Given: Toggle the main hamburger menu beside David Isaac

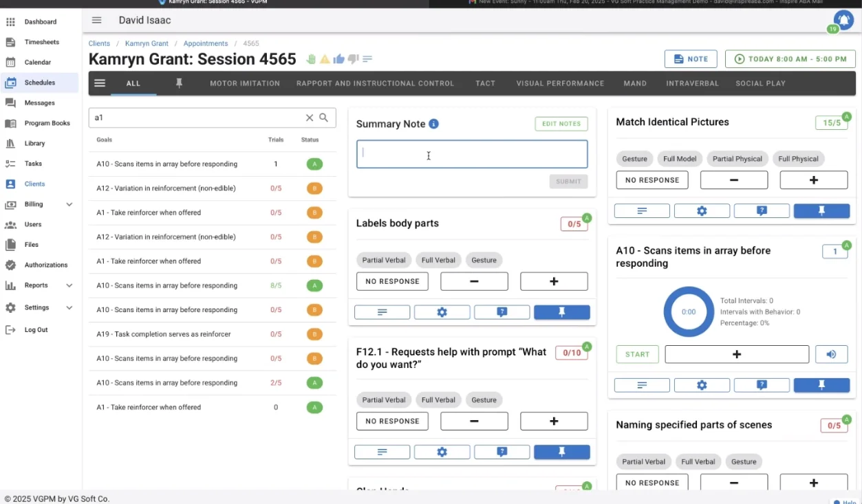Looking at the screenshot, I should click(96, 21).
